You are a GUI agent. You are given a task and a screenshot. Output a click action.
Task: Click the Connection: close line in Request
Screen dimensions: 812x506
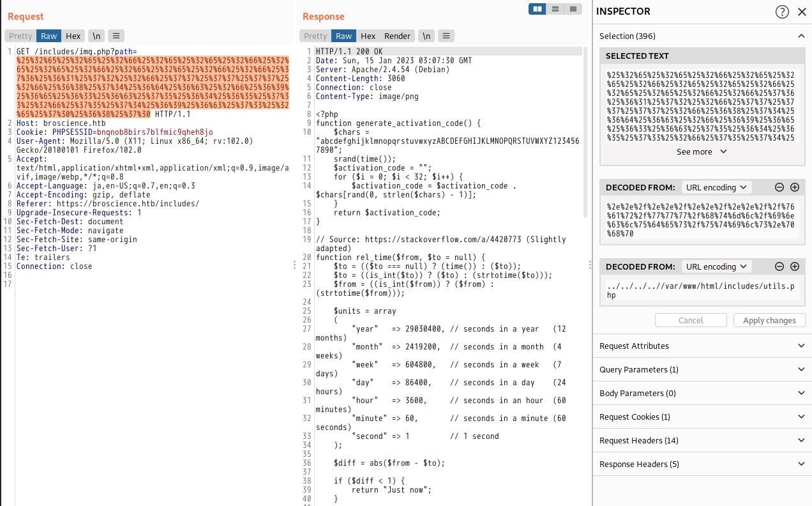tap(54, 266)
